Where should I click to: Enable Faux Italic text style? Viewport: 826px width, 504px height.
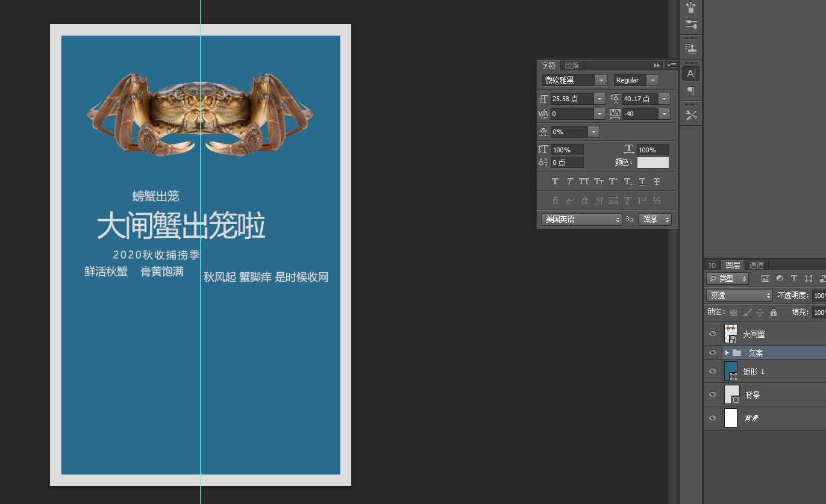point(569,181)
